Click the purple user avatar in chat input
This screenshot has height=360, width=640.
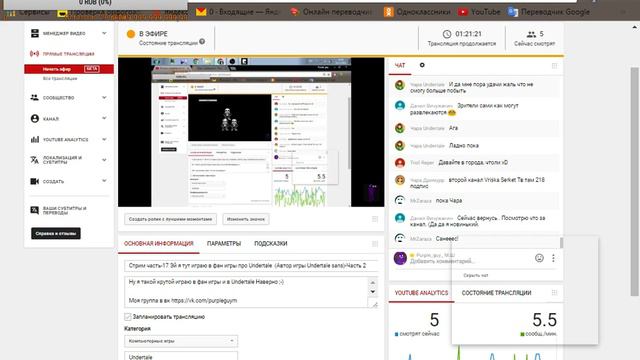click(400, 258)
